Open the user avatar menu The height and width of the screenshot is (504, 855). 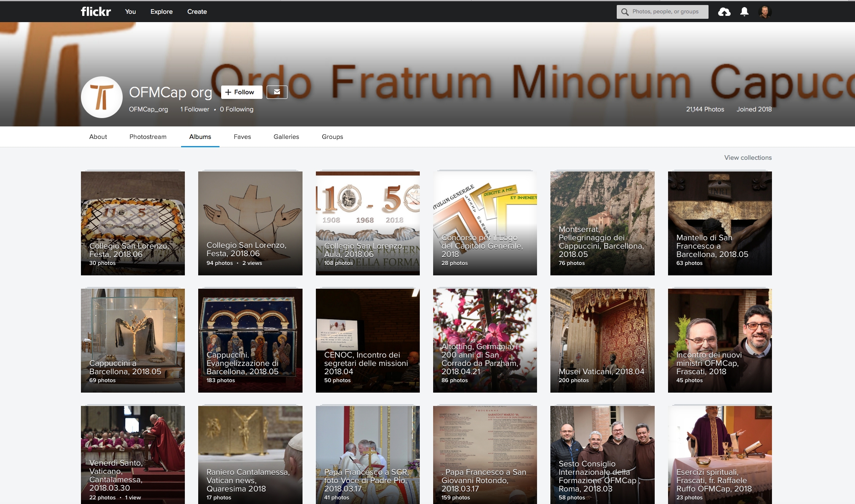765,12
